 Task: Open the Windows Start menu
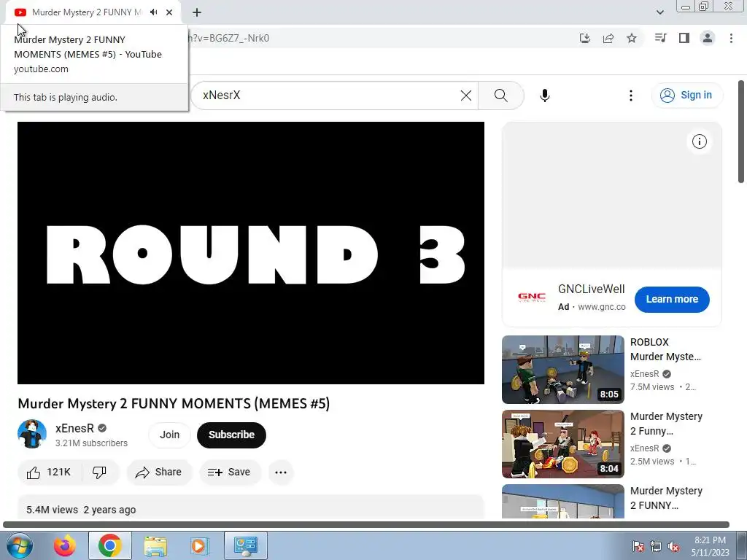coord(19,545)
